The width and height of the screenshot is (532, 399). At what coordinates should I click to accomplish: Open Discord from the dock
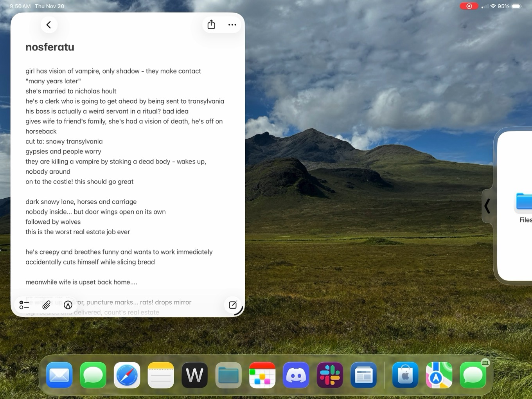click(x=296, y=375)
